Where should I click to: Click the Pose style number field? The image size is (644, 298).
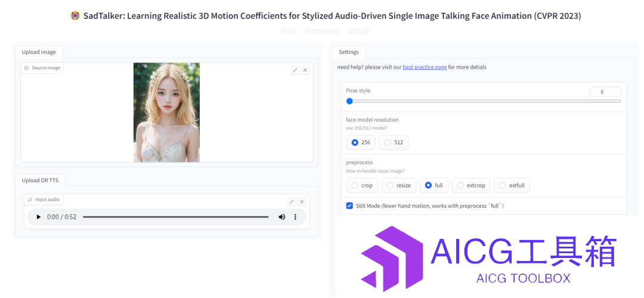coord(605,92)
